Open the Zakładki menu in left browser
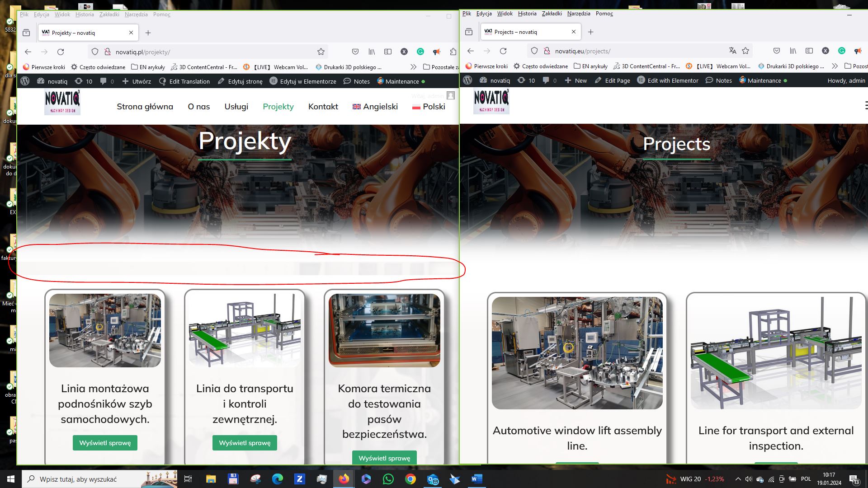The image size is (868, 488). 109,14
